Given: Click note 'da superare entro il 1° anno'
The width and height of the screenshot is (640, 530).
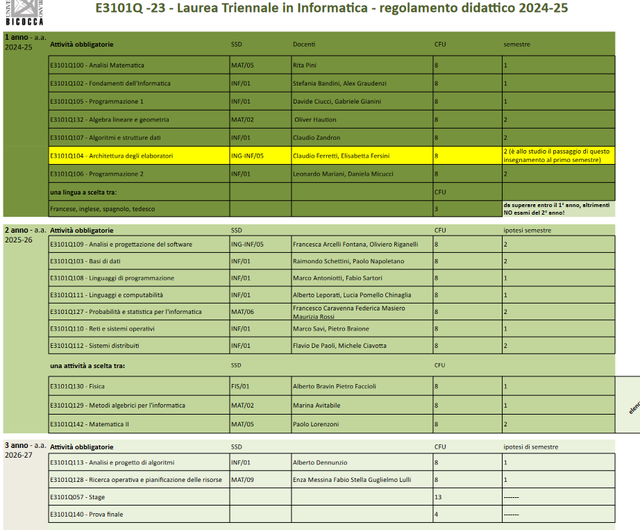Looking at the screenshot, I should [x=557, y=209].
